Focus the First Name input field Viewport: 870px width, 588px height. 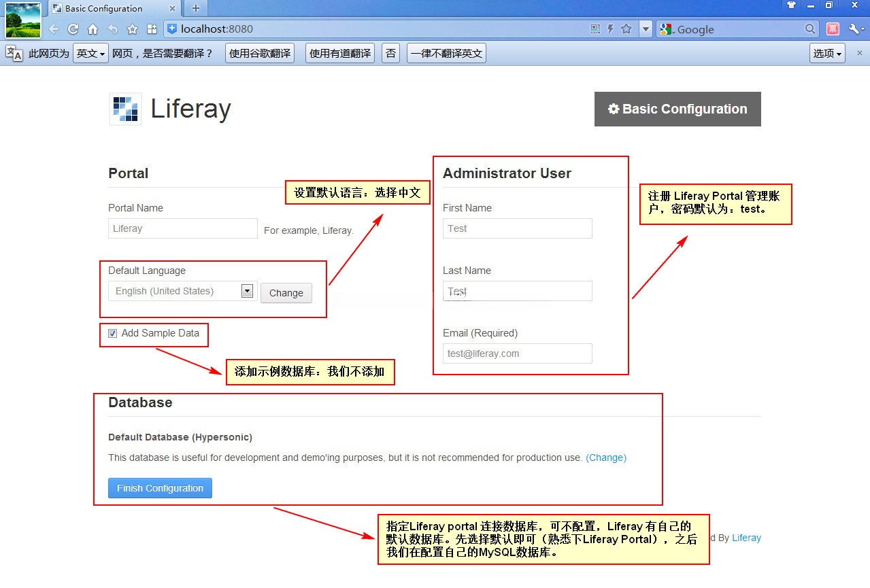pyautogui.click(x=518, y=228)
